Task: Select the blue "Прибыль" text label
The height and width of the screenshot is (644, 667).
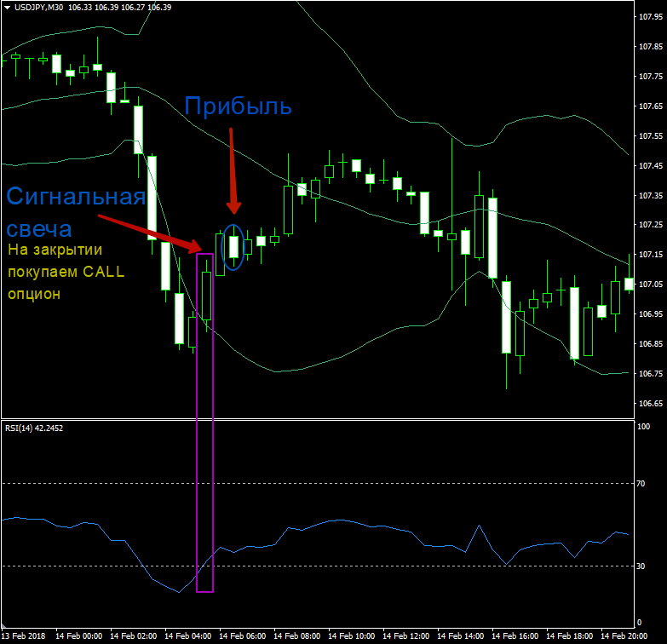Action: point(239,106)
